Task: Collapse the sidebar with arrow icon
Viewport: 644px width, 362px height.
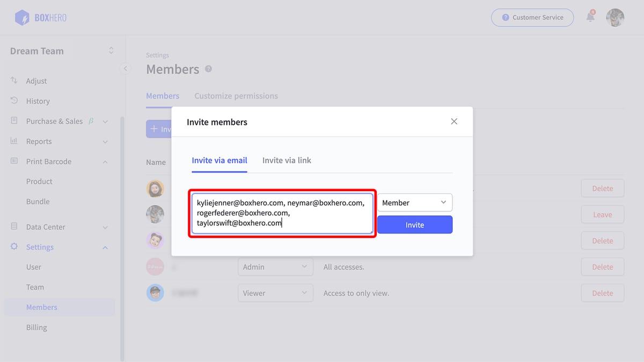Action: pyautogui.click(x=125, y=68)
